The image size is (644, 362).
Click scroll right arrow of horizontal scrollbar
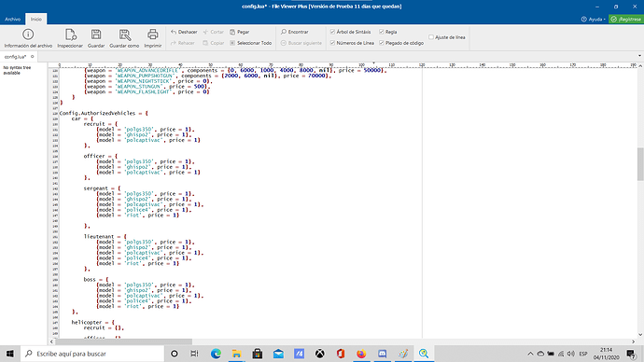coord(633,341)
